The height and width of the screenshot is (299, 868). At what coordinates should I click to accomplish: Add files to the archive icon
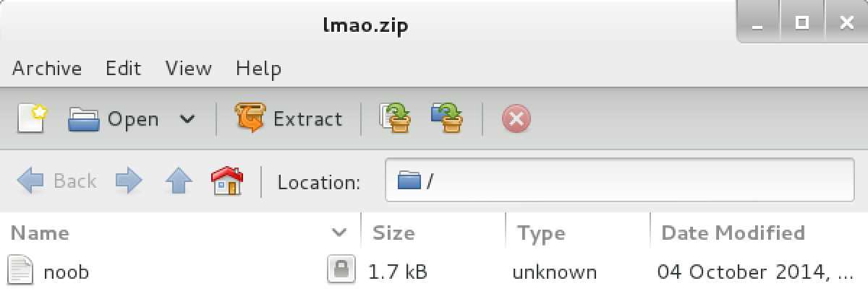(396, 118)
